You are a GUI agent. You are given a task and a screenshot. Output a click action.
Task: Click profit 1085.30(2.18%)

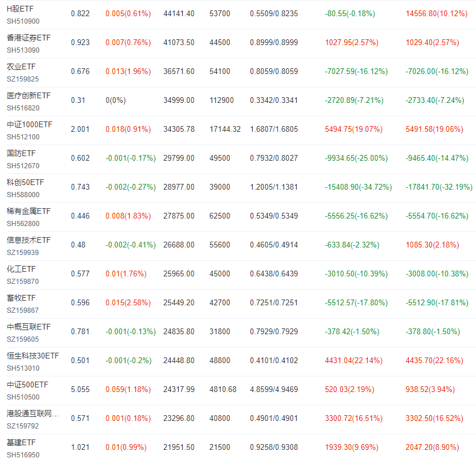click(x=432, y=245)
